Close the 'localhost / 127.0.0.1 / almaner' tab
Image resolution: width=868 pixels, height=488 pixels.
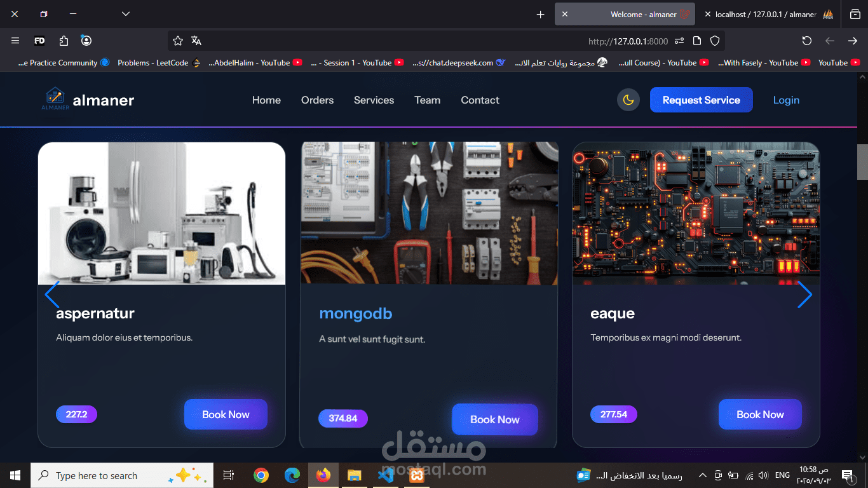pyautogui.click(x=708, y=14)
